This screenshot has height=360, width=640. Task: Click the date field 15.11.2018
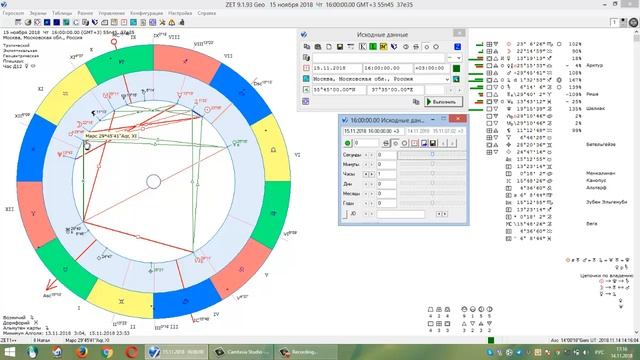337,68
